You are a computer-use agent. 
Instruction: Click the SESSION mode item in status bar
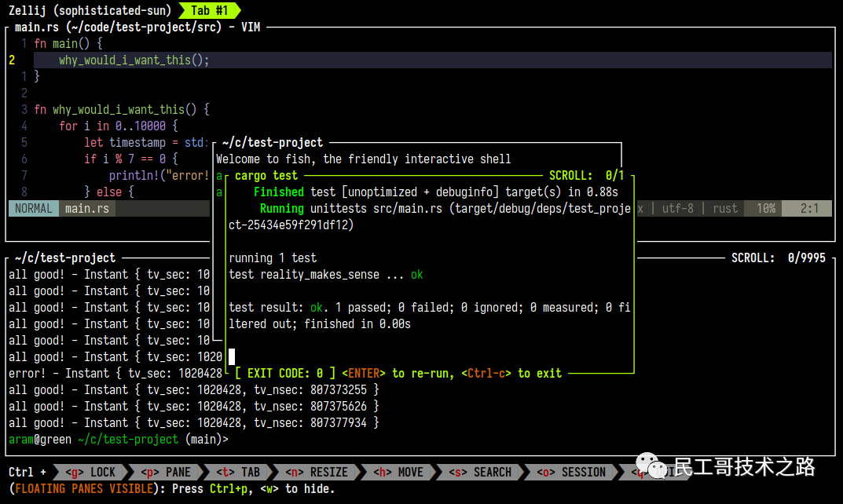[571, 472]
